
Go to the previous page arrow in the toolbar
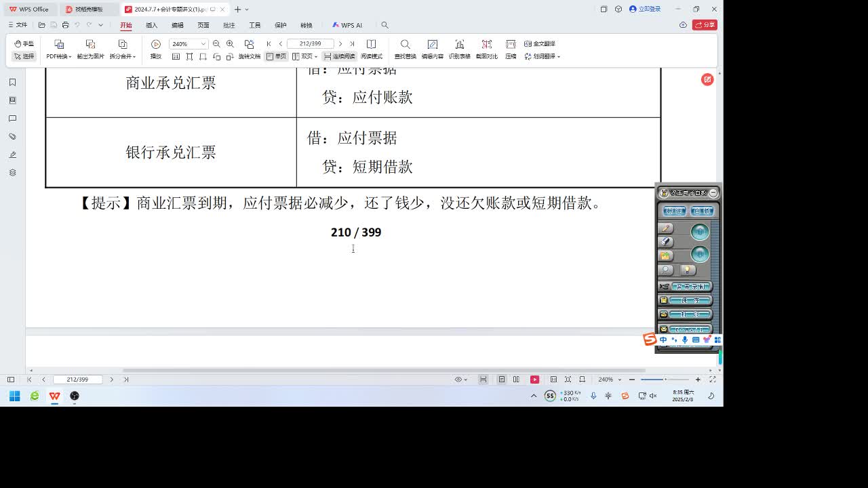coord(281,44)
